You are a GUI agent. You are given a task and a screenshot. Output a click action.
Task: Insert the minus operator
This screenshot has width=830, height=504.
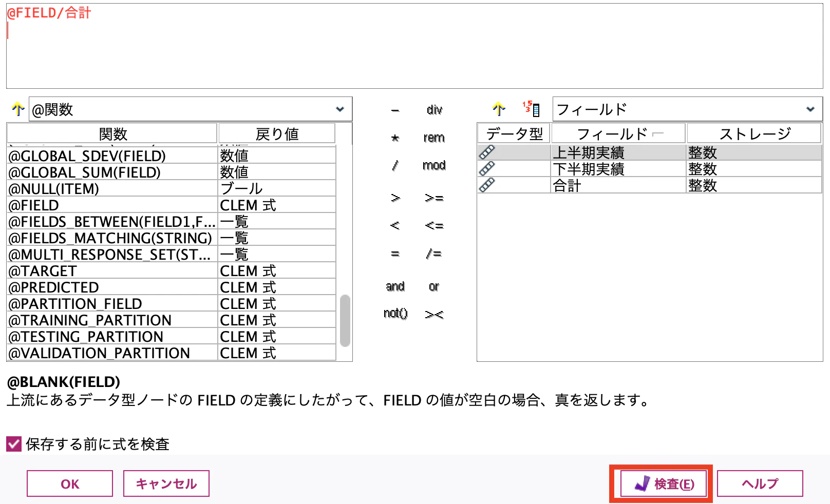tap(395, 110)
